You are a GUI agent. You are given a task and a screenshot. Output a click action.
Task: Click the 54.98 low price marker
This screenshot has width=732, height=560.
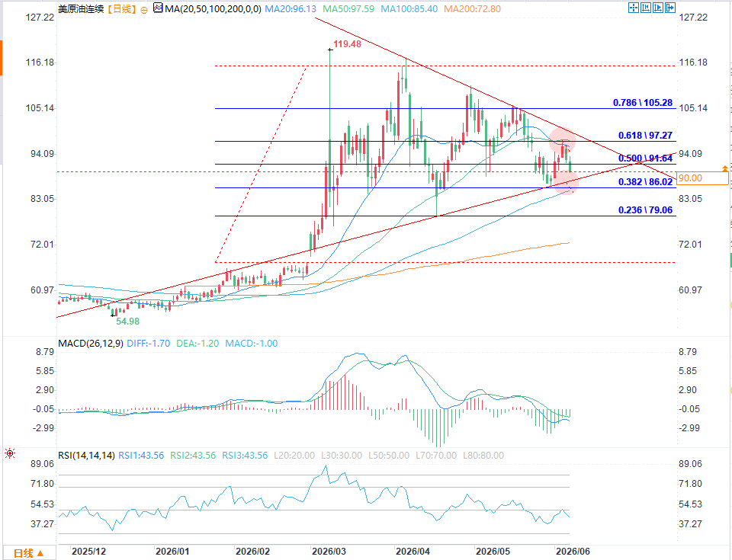click(x=128, y=321)
